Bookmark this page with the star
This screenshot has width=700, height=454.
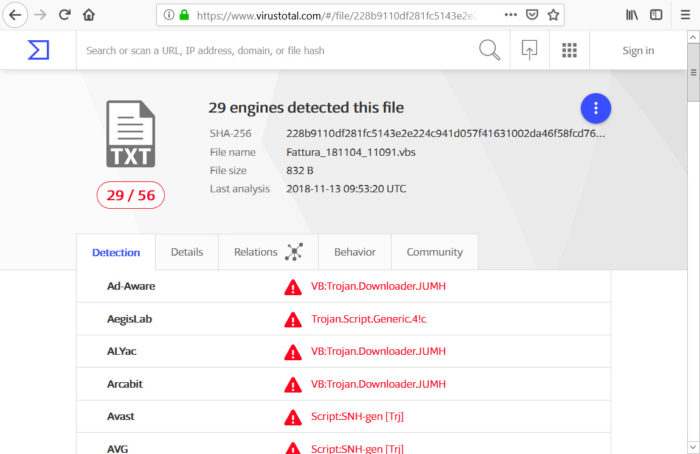[x=553, y=15]
